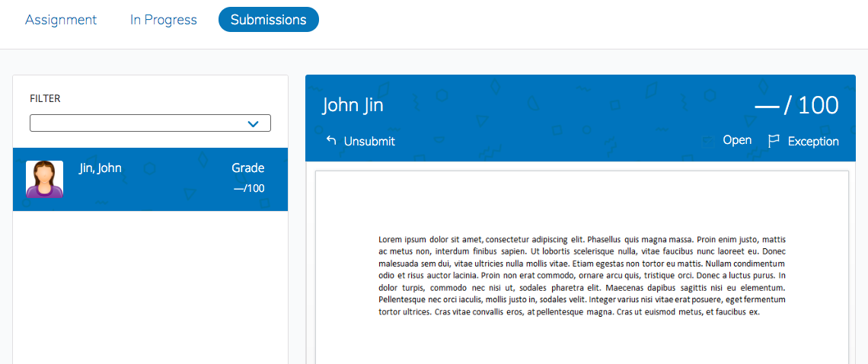868x364 pixels.
Task: Click John Jin's student avatar
Action: (x=44, y=179)
